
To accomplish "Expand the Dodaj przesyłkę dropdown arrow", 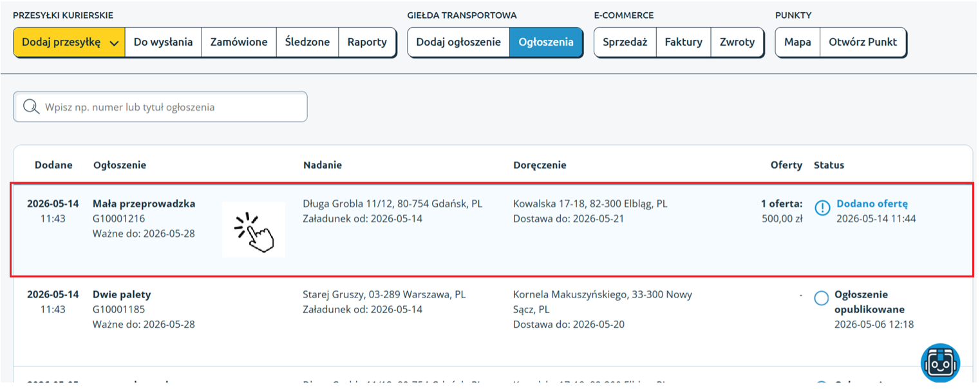I will 115,43.
